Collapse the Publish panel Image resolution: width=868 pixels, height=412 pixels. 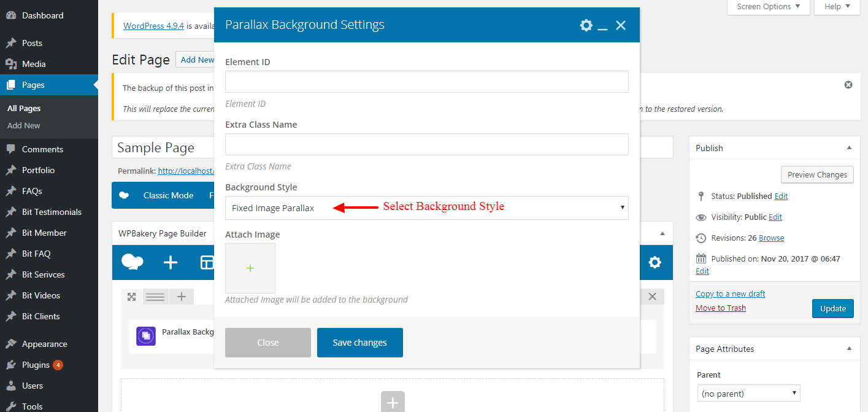(849, 148)
